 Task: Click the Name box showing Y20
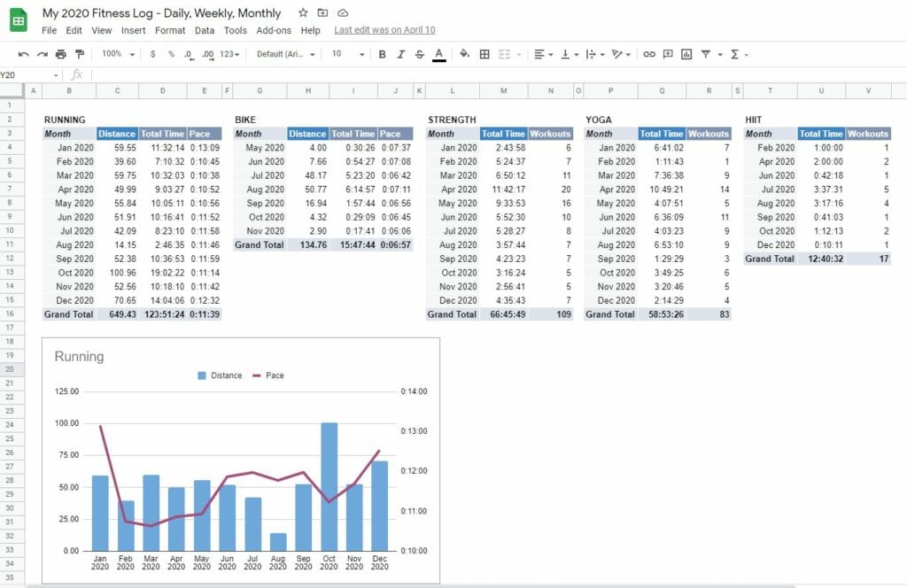29,75
